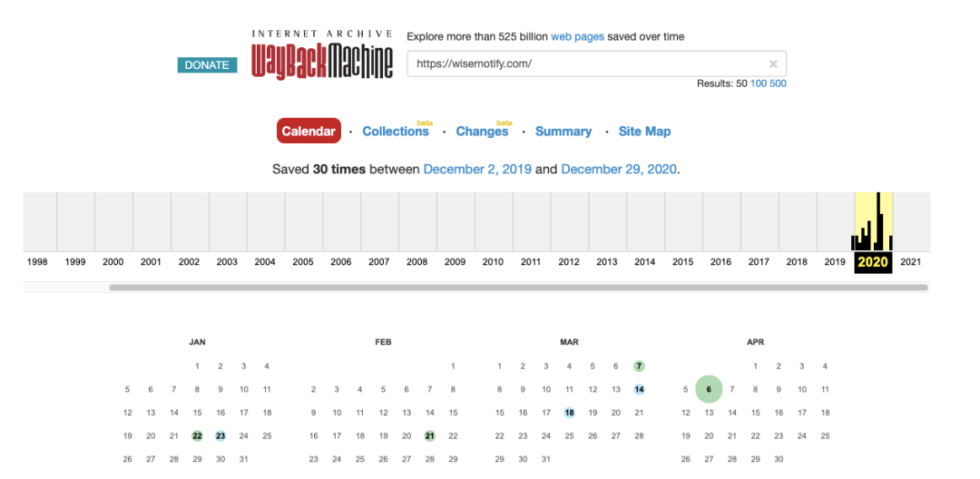Select year 2017 on the timeline

[x=759, y=262]
